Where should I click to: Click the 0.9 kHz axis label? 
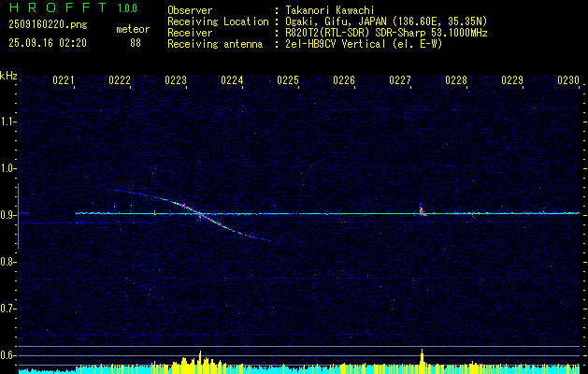click(7, 215)
